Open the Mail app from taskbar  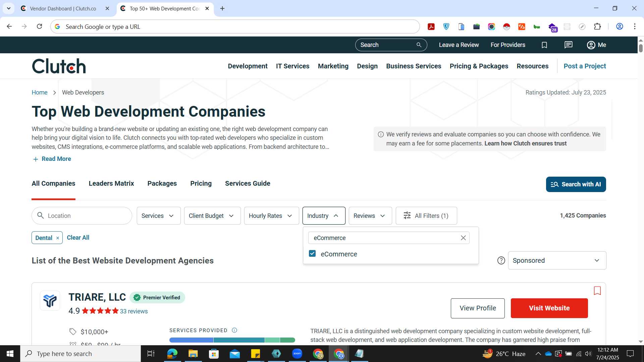235,354
